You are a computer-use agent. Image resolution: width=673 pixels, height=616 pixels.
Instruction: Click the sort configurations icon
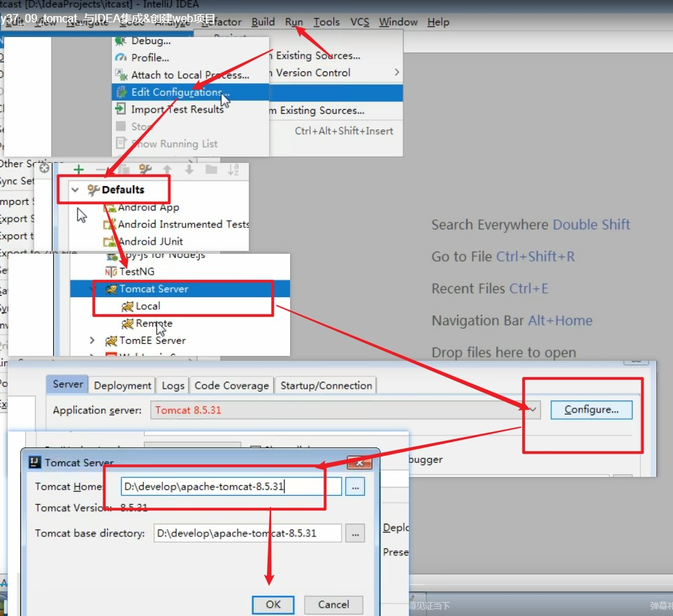click(233, 170)
